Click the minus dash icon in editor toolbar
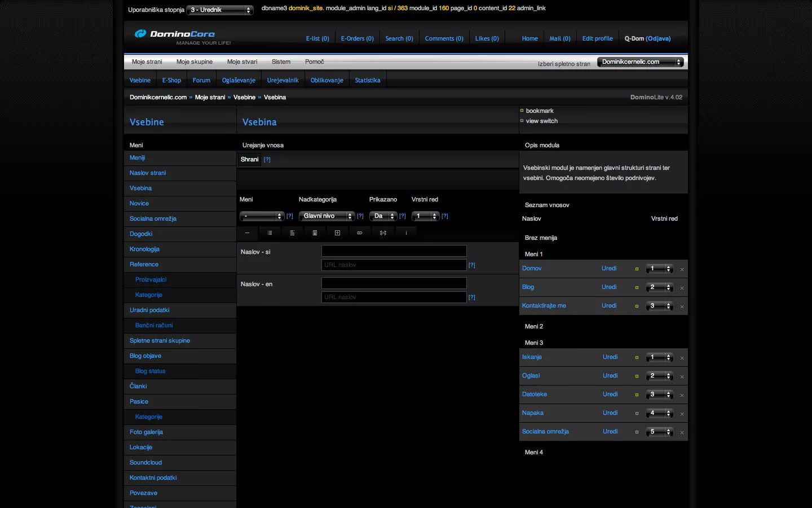 click(x=247, y=233)
